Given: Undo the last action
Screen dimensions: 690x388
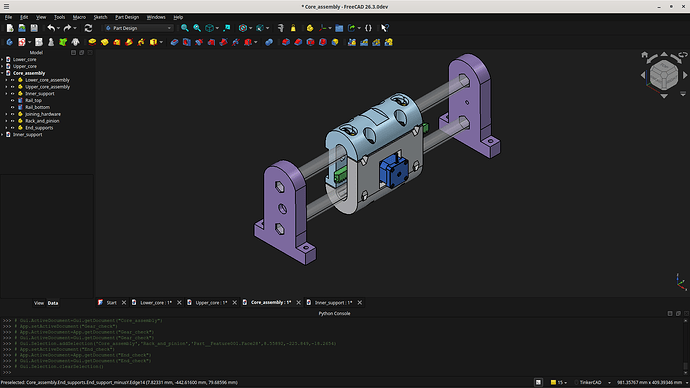Looking at the screenshot, I should pyautogui.click(x=51, y=28).
